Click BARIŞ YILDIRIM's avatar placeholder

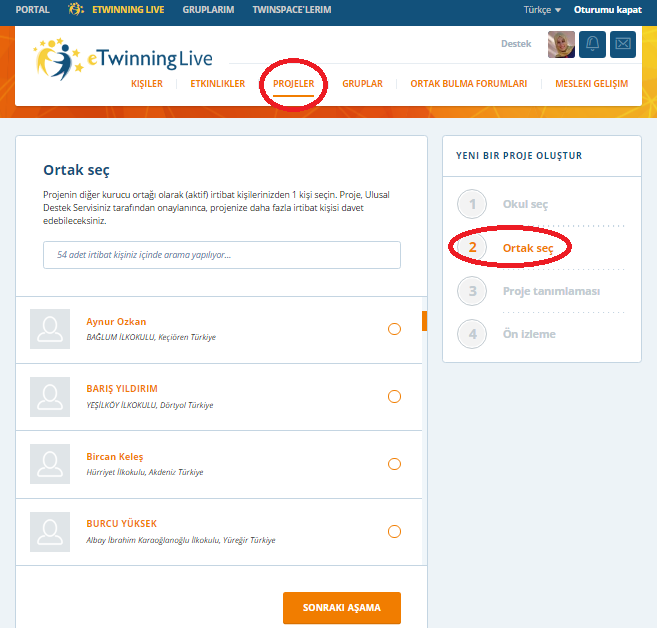point(50,397)
